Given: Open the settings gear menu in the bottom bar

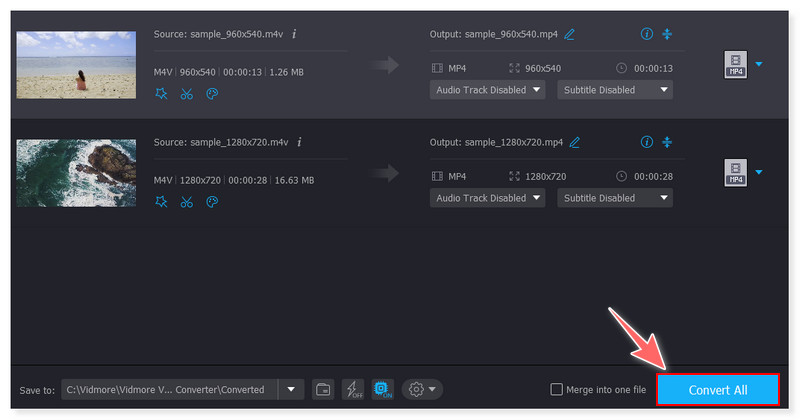Looking at the screenshot, I should (x=422, y=389).
